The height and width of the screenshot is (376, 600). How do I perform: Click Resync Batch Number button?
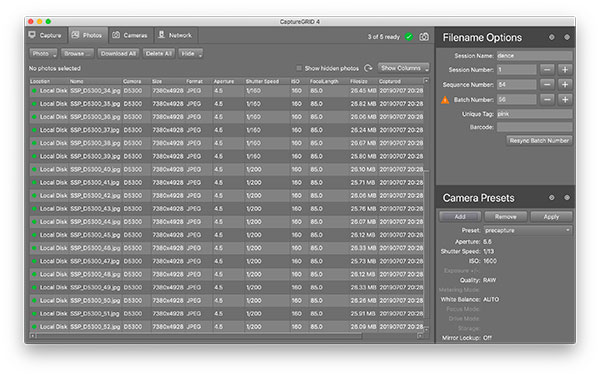click(x=539, y=141)
